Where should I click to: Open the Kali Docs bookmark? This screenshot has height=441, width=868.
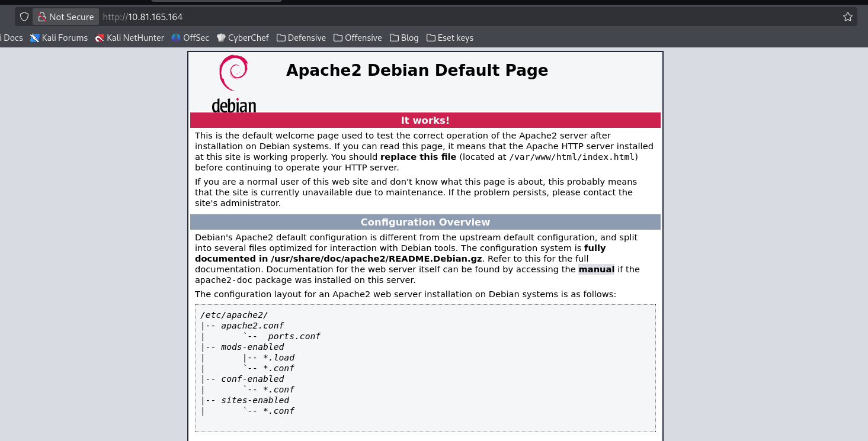coord(12,38)
